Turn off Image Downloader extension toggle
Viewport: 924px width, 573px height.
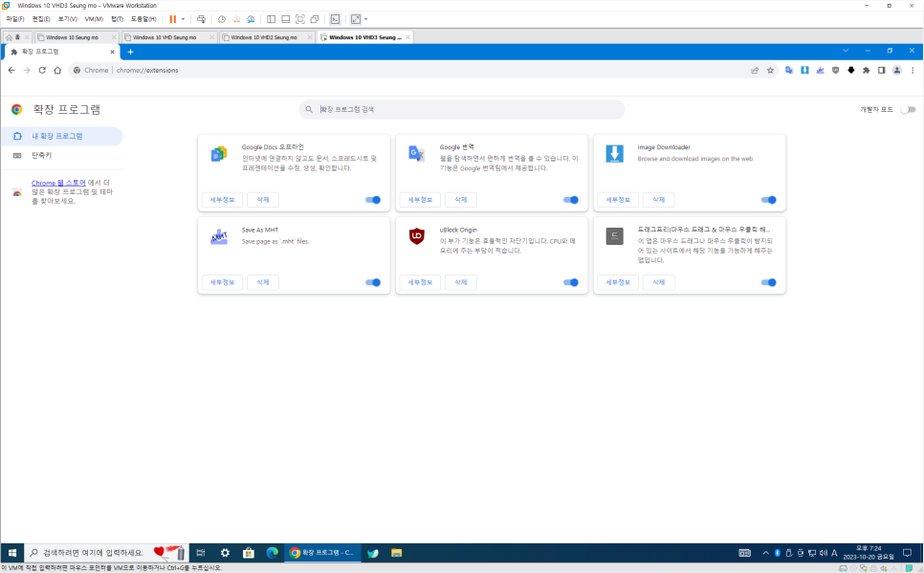tap(769, 200)
